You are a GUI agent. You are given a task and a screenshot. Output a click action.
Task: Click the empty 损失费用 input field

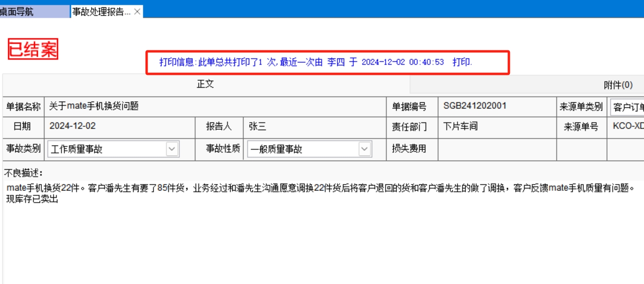[x=496, y=149]
